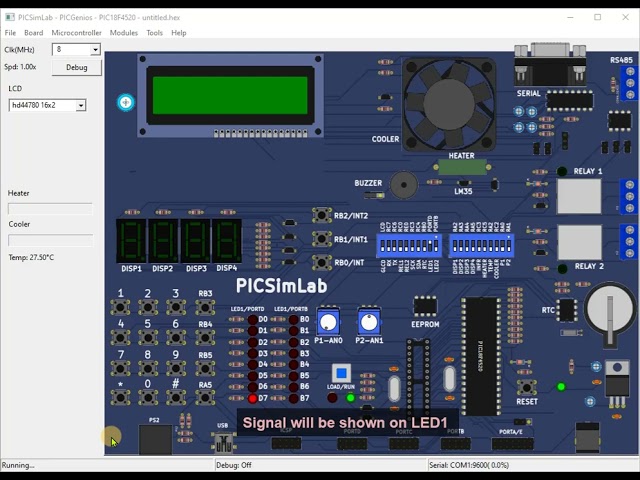Click the PS2 connector

[x=155, y=440]
